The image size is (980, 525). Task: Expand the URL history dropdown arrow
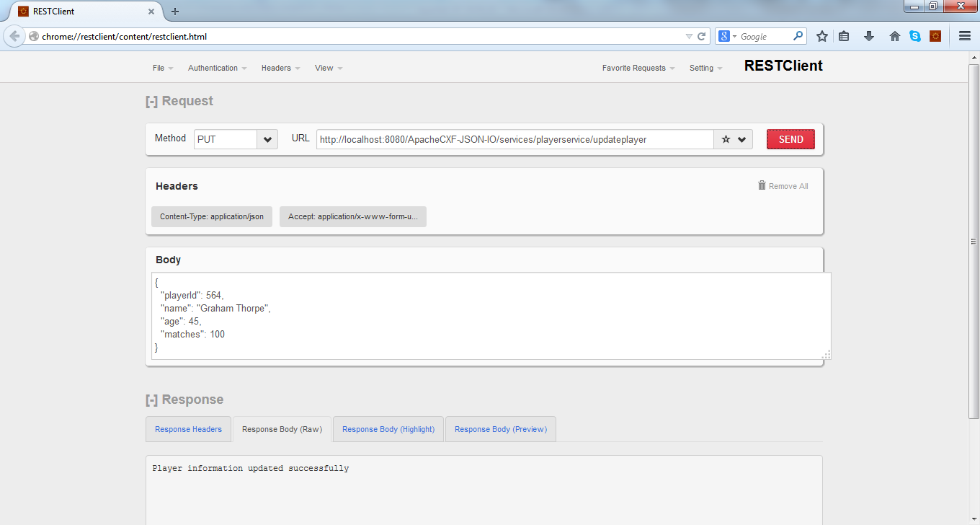(741, 139)
